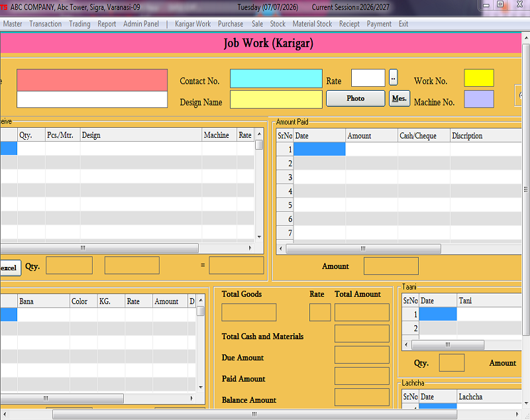Click left arrow of Amount Paid horizontal scrollbar
The image size is (530, 420).
(x=280, y=248)
